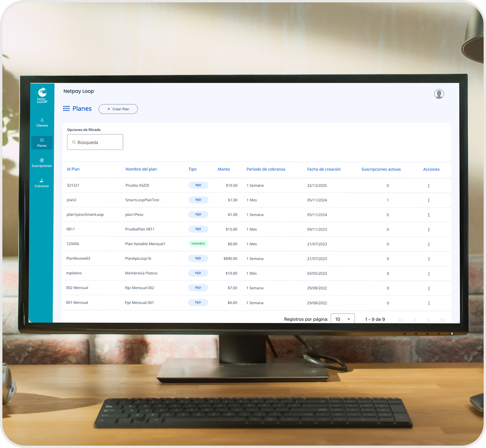Expand the Registros por página dropdown
This screenshot has height=448, width=486.
342,319
